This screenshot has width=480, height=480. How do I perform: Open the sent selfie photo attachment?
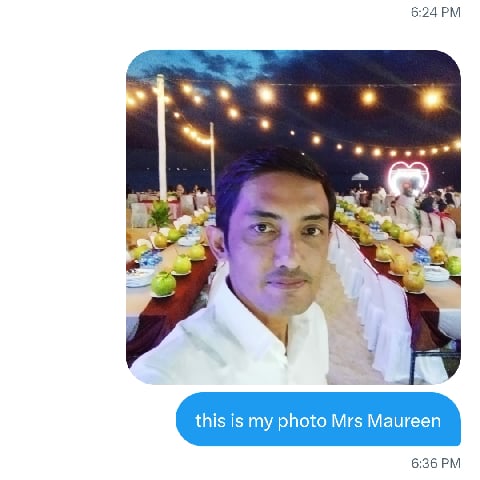pyautogui.click(x=293, y=217)
